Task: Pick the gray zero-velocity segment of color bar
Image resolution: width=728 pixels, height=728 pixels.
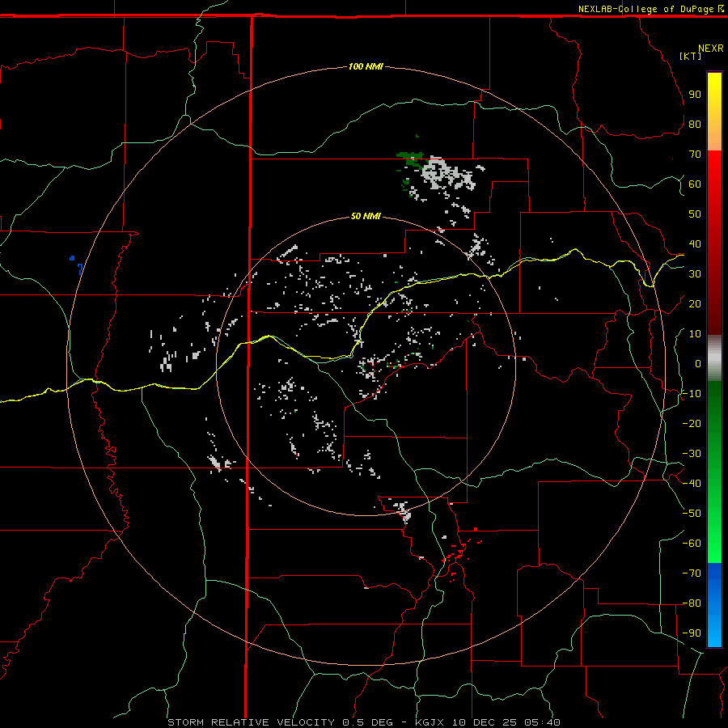Action: click(x=714, y=358)
